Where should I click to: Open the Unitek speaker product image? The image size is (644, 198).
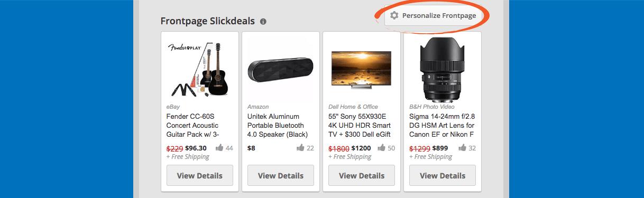(281, 69)
